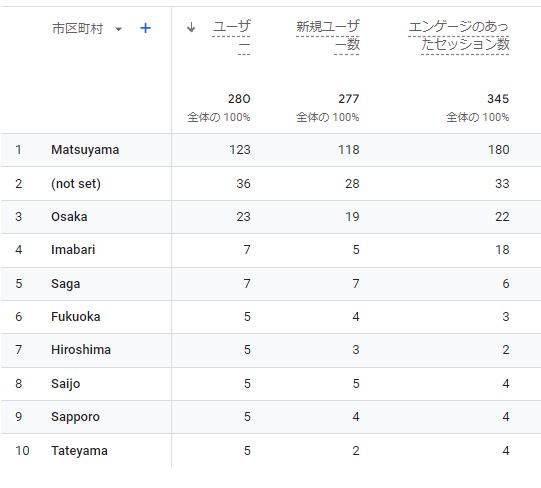Image resolution: width=541 pixels, height=488 pixels.
Task: Click the blue plus add-dimension icon
Action: pos(145,28)
